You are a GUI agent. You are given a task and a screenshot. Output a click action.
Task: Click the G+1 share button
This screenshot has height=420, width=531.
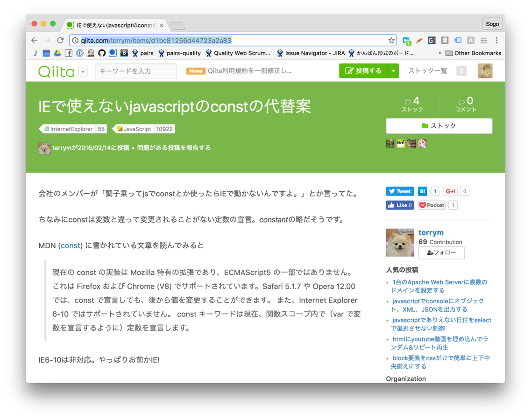450,191
